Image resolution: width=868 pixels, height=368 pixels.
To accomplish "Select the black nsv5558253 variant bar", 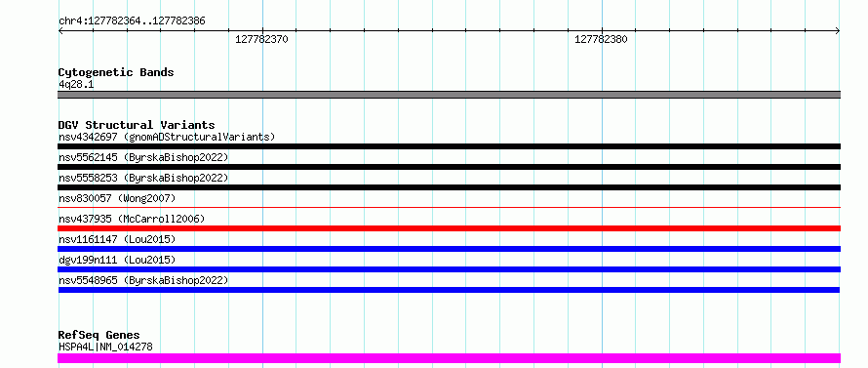I will click(x=449, y=187).
